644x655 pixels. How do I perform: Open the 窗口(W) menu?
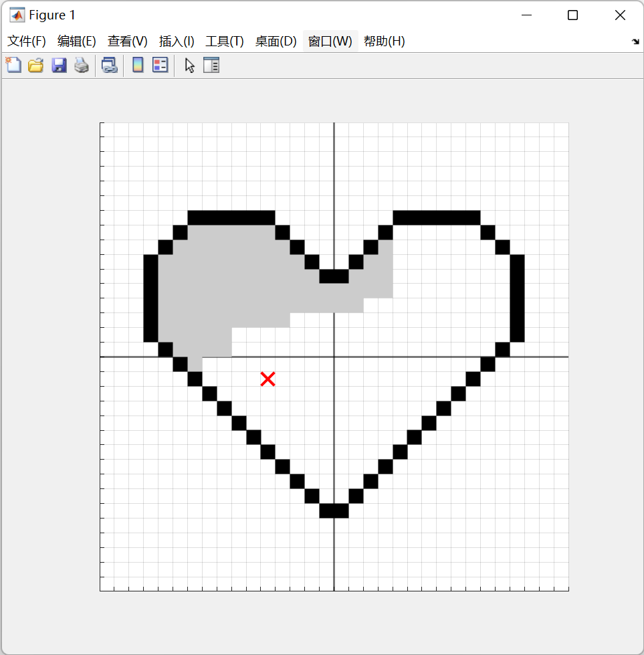[330, 41]
